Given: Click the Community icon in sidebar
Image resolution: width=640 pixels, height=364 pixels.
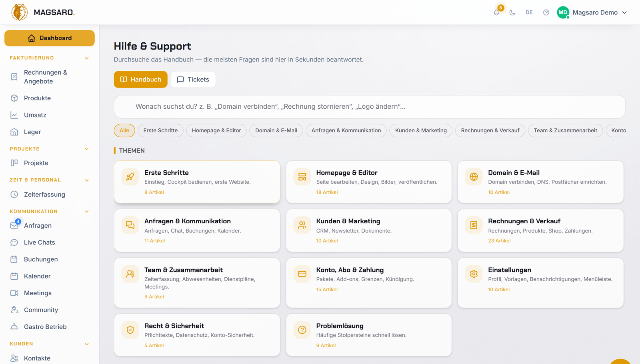Looking at the screenshot, I should [14, 310].
